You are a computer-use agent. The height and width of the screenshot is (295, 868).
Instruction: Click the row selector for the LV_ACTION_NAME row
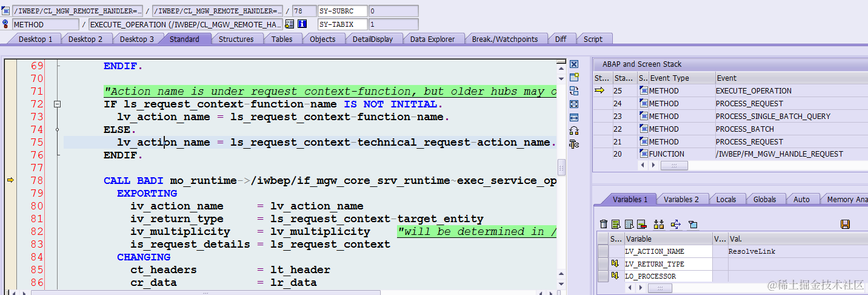click(603, 251)
